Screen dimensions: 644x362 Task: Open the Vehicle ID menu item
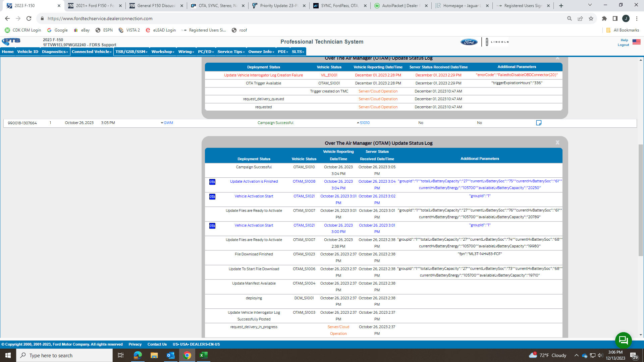(28, 52)
